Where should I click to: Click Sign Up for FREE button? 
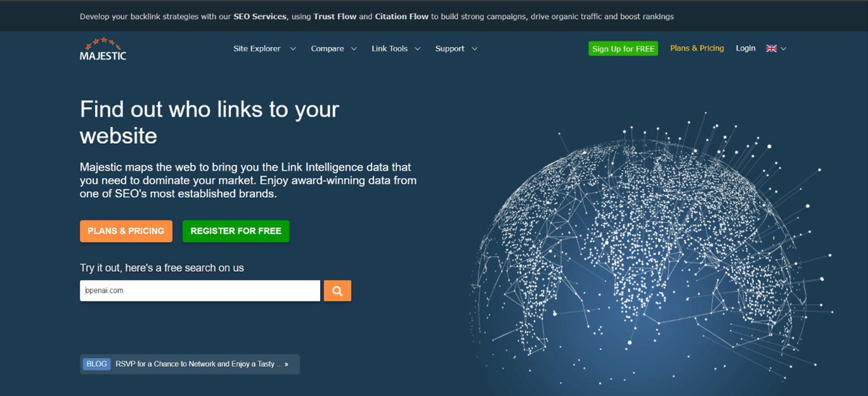coord(623,49)
